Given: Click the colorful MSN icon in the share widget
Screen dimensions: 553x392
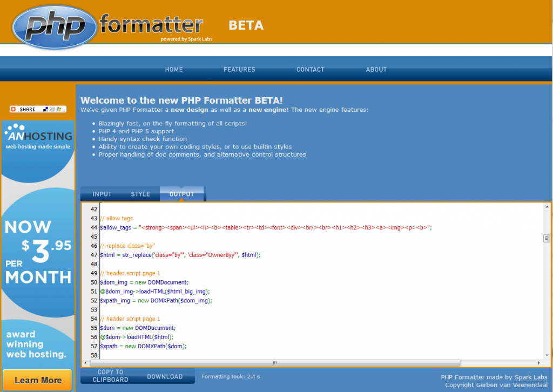Looking at the screenshot, I should [59, 109].
